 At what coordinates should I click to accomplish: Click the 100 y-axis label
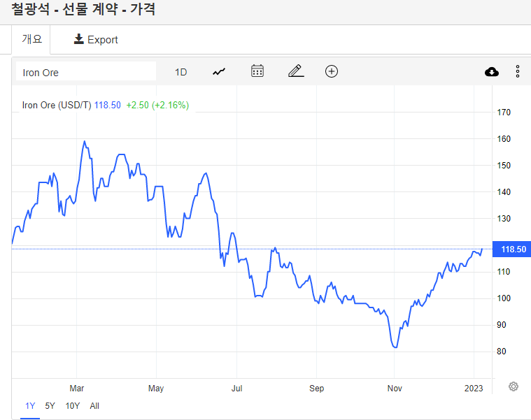tap(504, 298)
